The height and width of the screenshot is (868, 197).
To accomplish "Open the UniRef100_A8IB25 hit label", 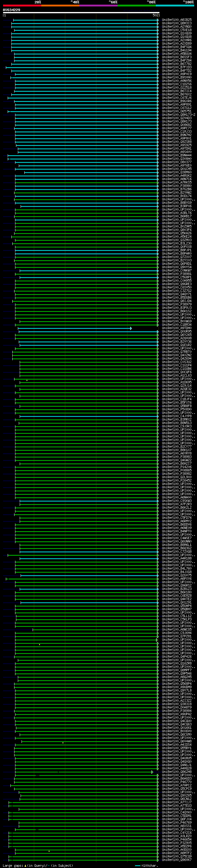I will coord(177,20).
